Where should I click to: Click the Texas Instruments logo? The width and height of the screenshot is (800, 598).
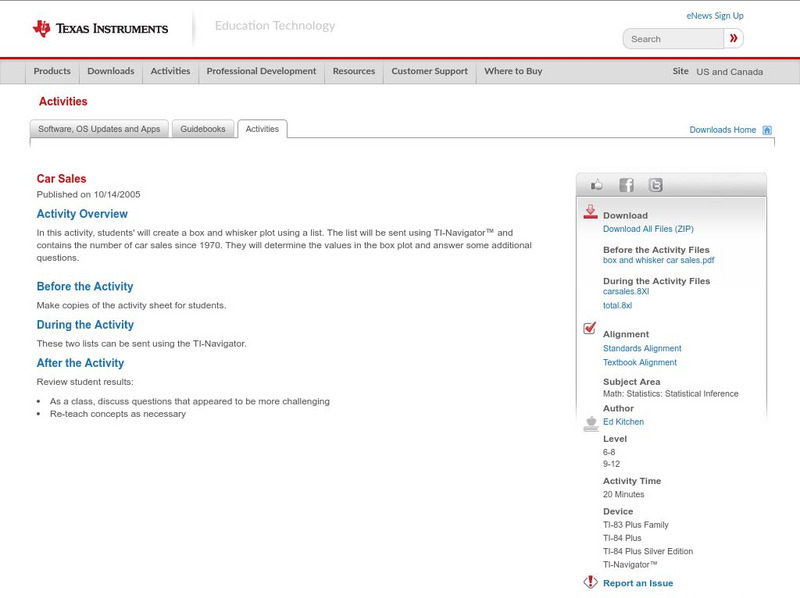100,28
